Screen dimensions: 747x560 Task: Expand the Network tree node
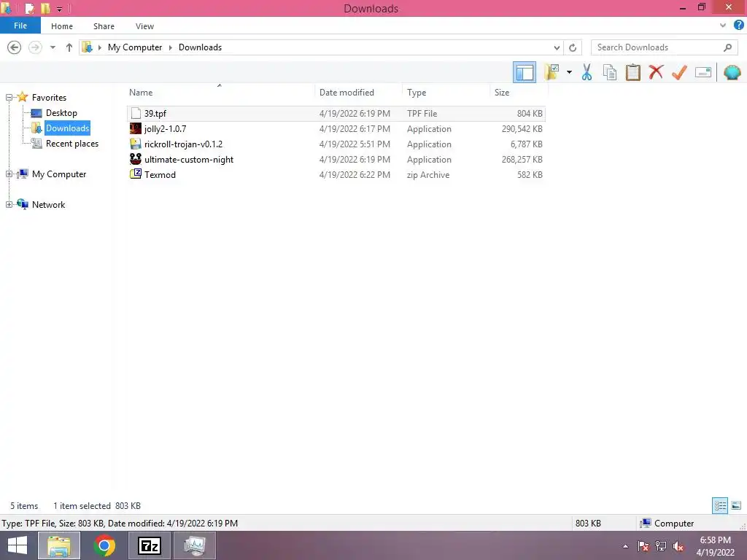point(9,204)
